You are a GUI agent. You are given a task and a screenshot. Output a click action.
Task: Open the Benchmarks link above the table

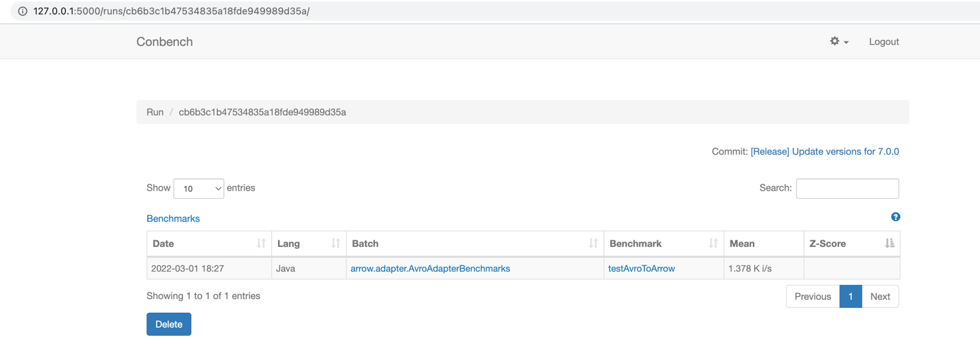coord(173,218)
